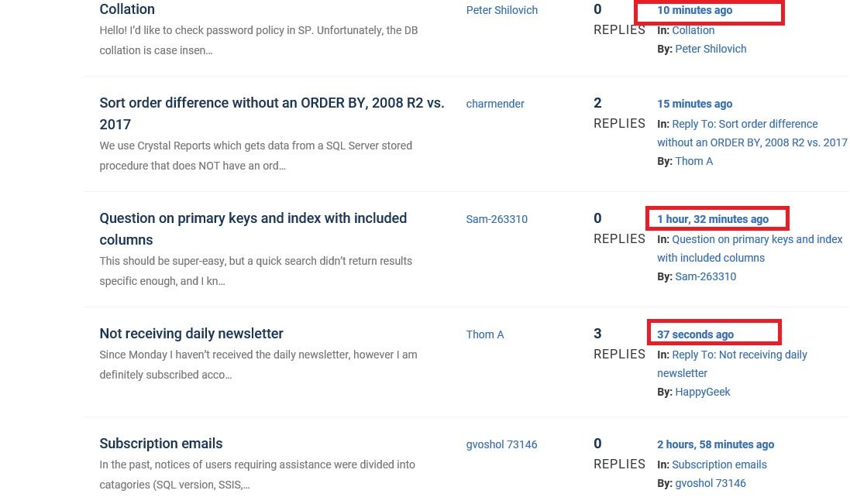The image size is (850, 504).
Task: Visit charmender's profile link
Action: [495, 104]
